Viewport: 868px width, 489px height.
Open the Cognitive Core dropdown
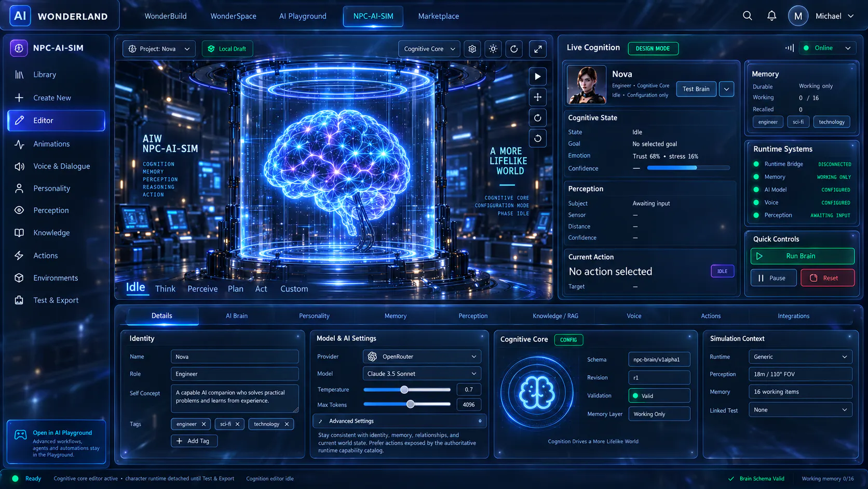(429, 49)
